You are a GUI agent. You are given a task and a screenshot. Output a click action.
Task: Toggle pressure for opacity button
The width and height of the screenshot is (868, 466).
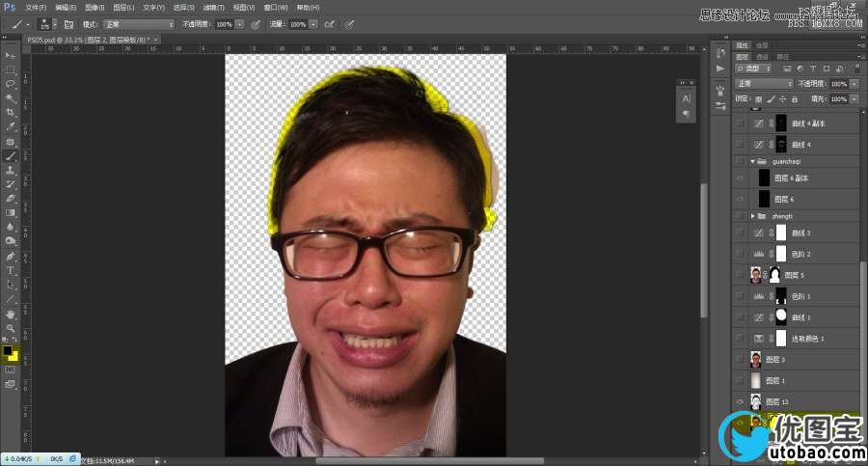click(x=256, y=24)
